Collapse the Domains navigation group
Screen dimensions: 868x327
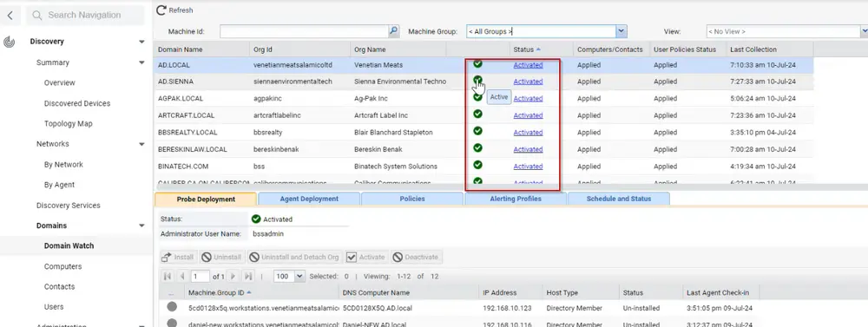[x=141, y=226]
